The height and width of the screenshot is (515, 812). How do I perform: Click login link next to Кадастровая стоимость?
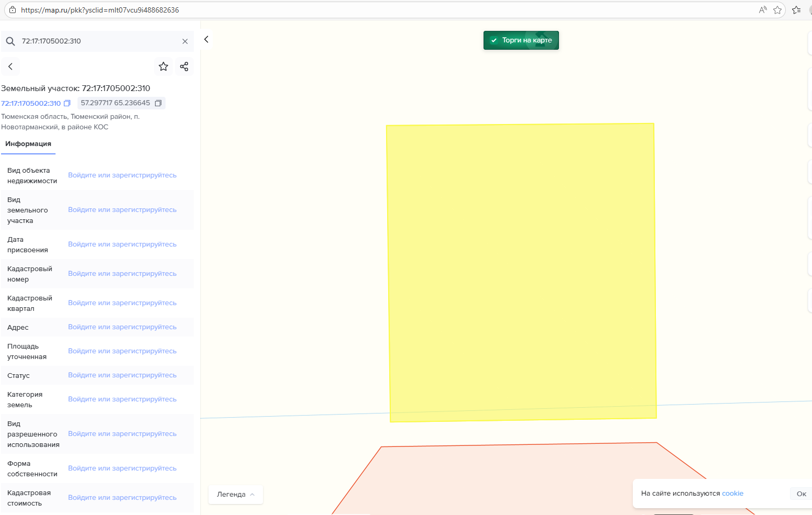coord(122,498)
